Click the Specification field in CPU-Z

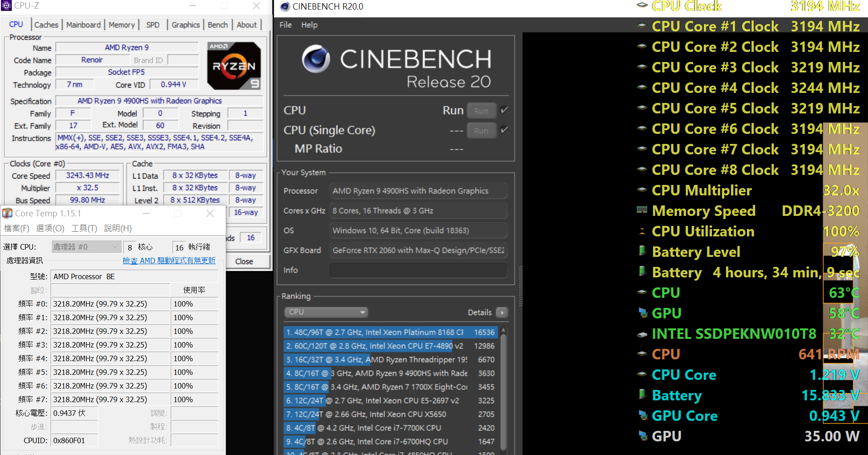point(159,101)
